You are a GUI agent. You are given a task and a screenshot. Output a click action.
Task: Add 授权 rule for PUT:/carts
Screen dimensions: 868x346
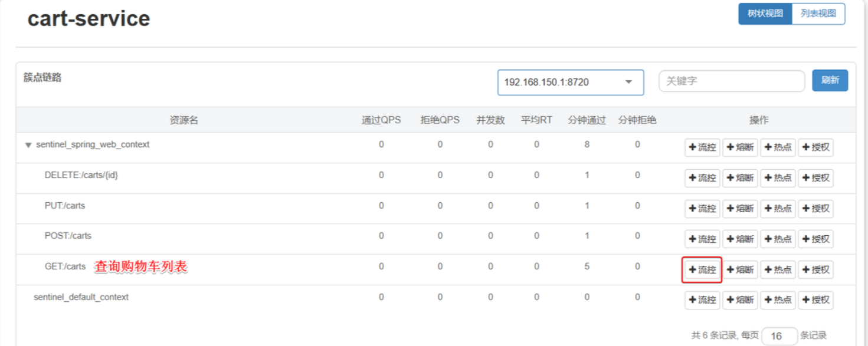click(815, 209)
